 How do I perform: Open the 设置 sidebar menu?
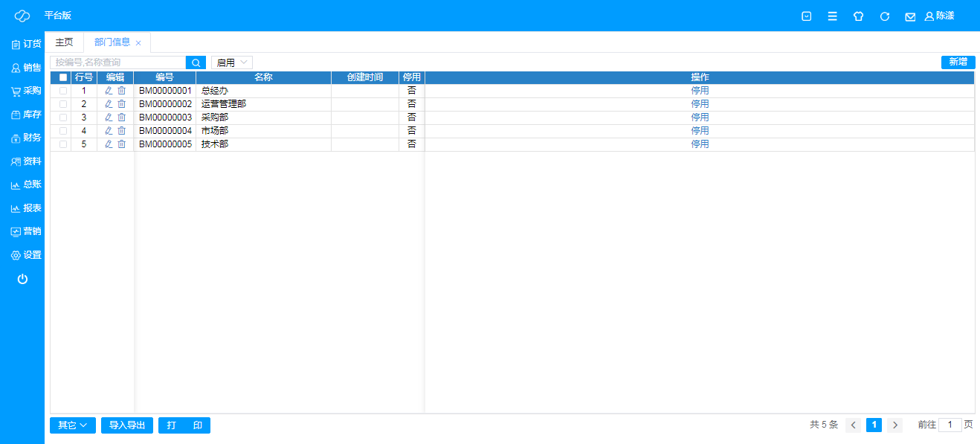(26, 255)
